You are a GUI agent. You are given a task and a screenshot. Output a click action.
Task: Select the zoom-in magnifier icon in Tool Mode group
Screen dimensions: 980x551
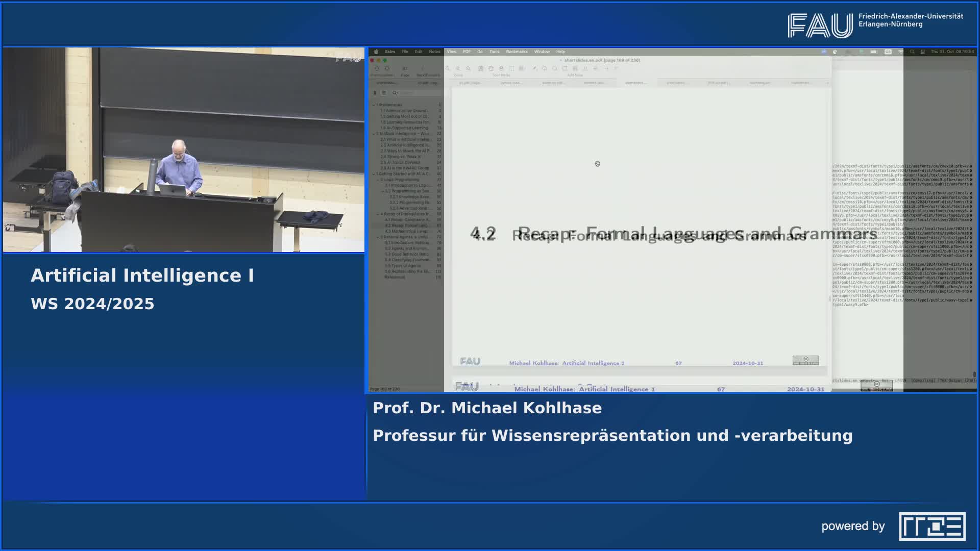[x=468, y=67]
